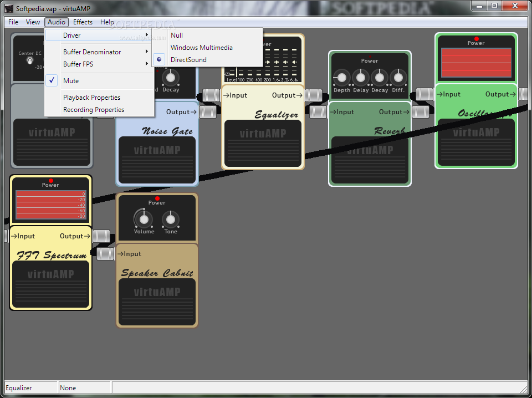Click the 'FFT Spectrum' pedal label

(x=52, y=255)
